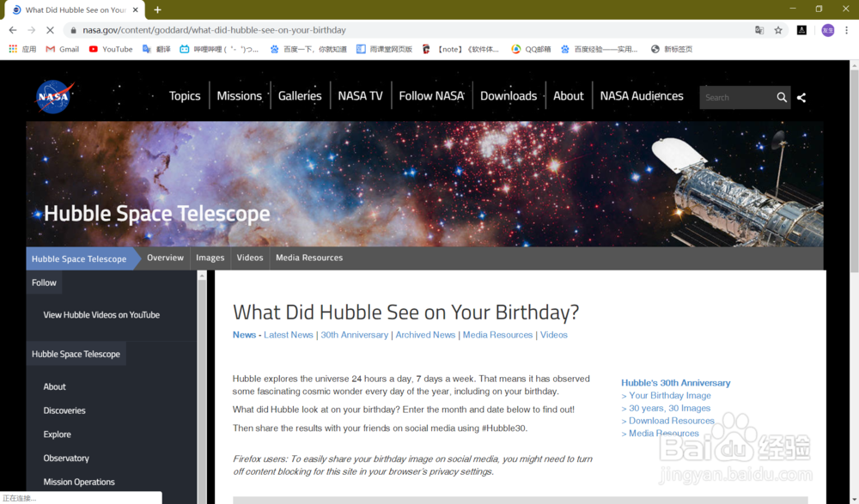Open the translate page icon

(x=759, y=30)
